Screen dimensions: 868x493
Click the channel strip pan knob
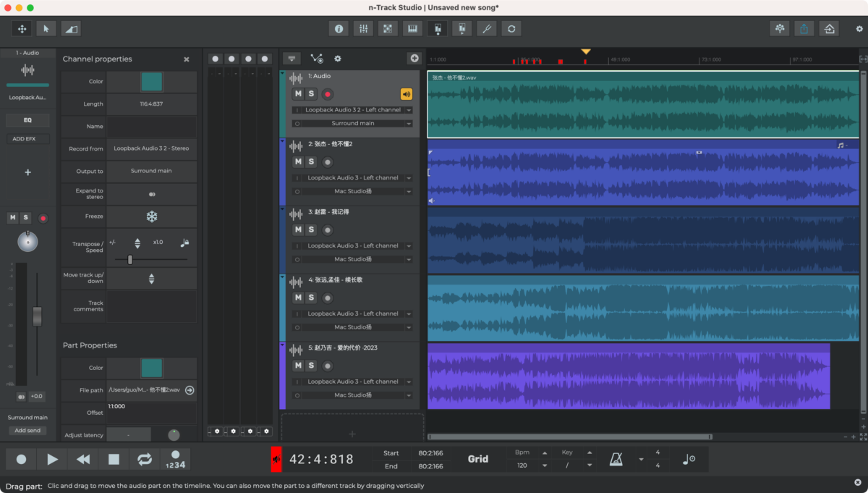[27, 242]
